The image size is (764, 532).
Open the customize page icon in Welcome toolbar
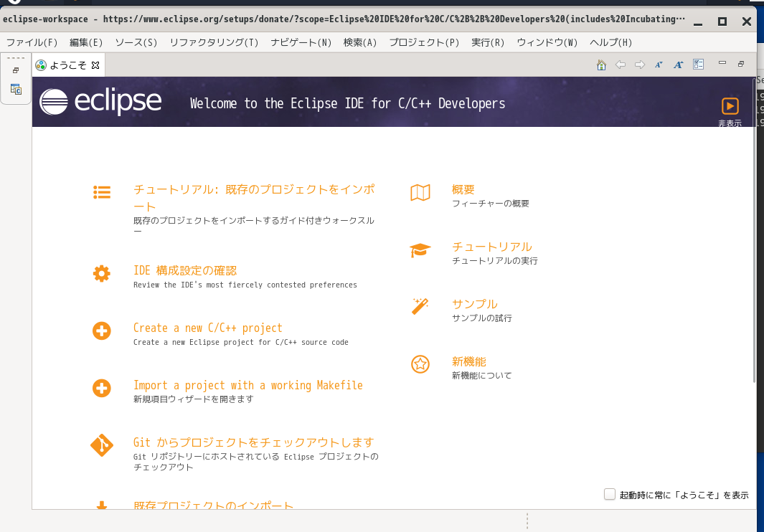pyautogui.click(x=698, y=65)
